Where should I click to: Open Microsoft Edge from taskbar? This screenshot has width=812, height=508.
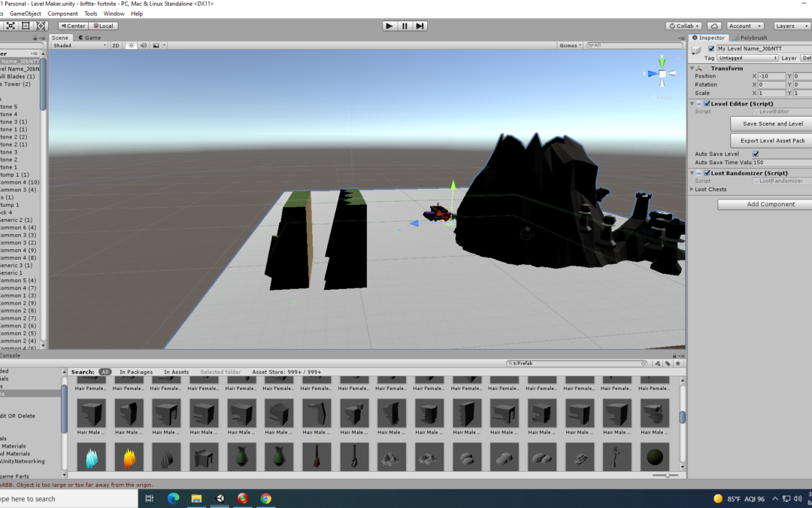(x=173, y=499)
